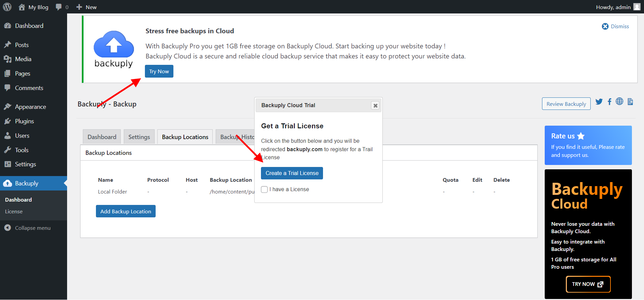The height and width of the screenshot is (300, 644).
Task: Collapse the admin menu
Action: 28,228
